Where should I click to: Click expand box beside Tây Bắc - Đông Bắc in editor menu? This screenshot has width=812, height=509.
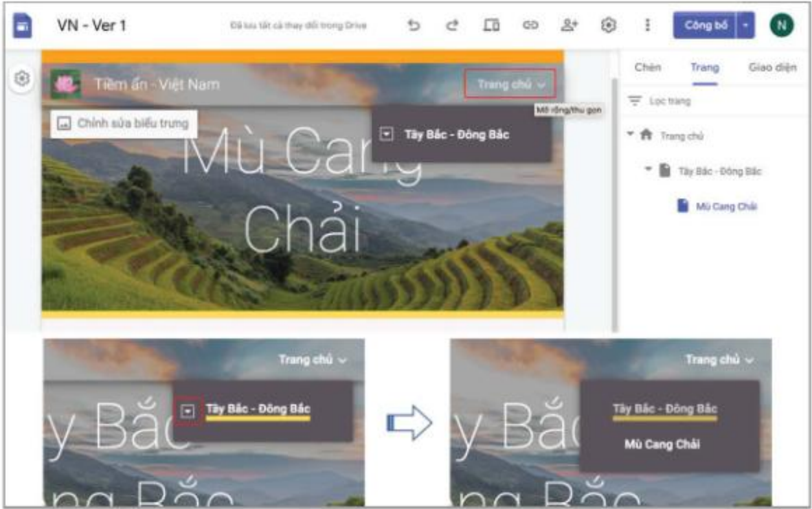387,134
